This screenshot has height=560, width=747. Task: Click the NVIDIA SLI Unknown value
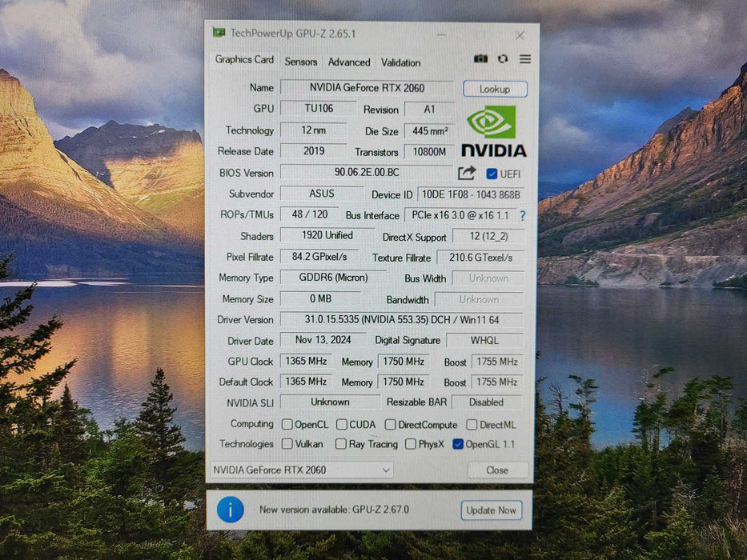pyautogui.click(x=330, y=402)
